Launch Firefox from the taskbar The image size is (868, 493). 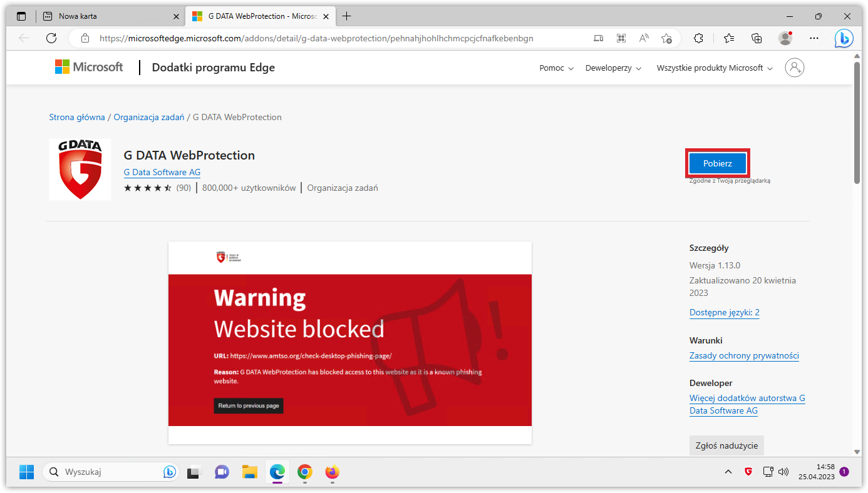(x=332, y=472)
